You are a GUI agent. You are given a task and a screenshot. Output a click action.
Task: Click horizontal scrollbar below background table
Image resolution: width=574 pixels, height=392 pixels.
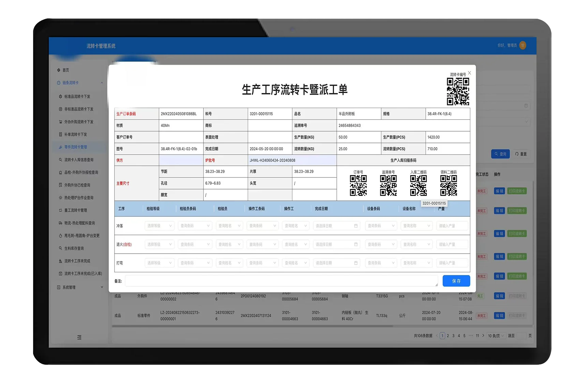point(252,326)
